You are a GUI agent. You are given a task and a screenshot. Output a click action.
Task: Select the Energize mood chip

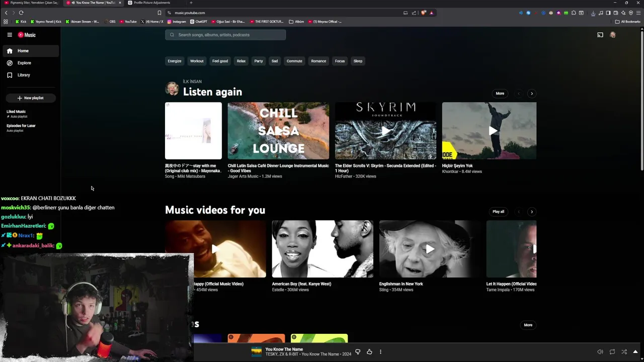175,61
